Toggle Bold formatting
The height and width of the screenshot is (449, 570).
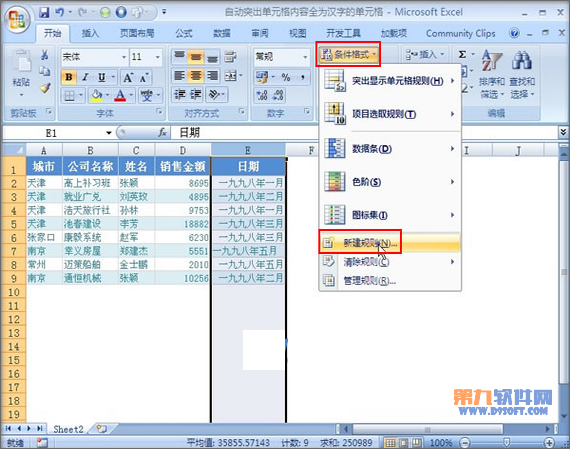click(69, 77)
